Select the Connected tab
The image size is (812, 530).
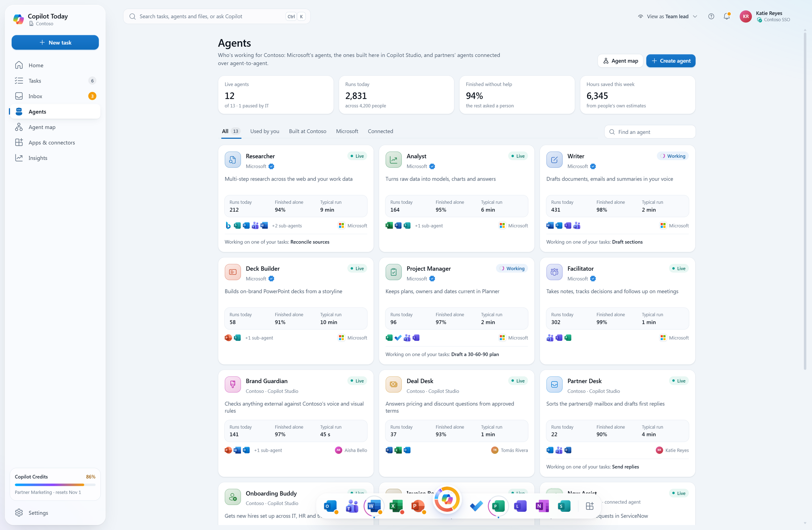click(x=380, y=131)
